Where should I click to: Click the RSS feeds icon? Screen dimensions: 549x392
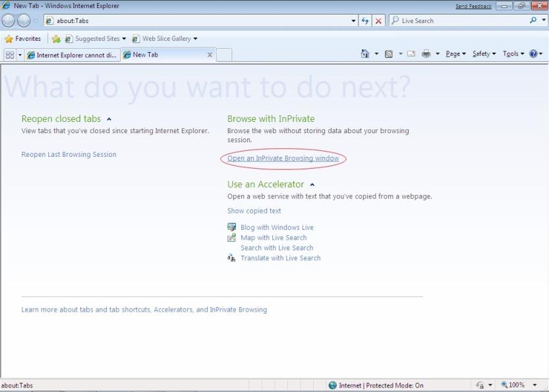point(389,54)
